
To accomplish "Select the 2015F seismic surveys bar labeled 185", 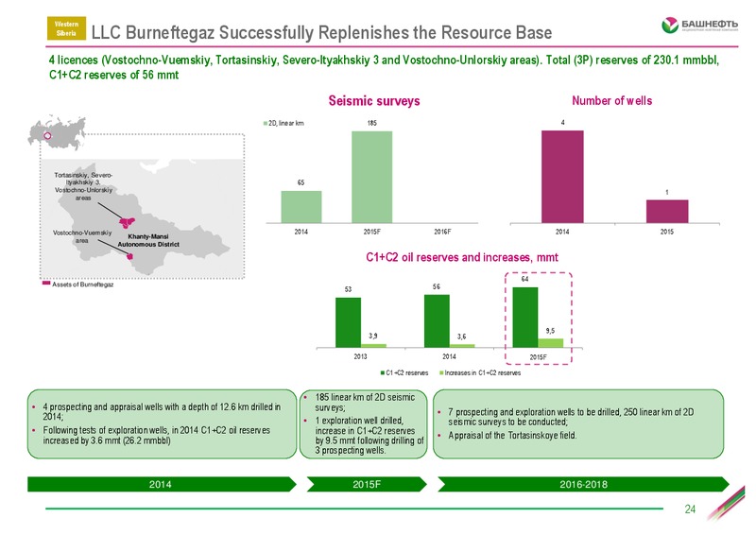I will [371, 177].
